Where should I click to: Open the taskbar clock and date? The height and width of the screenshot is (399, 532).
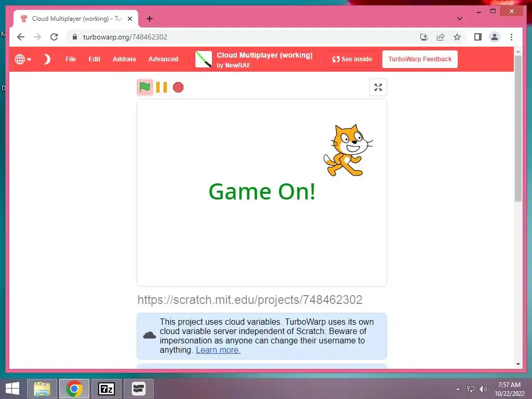pyautogui.click(x=509, y=389)
